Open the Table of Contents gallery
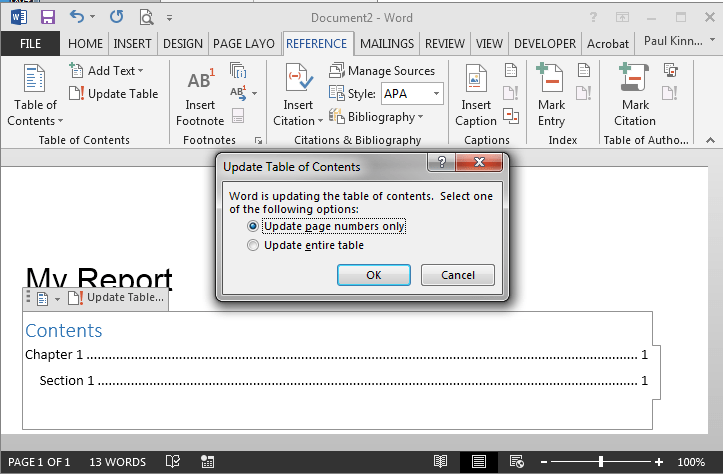723x474 pixels. click(35, 95)
